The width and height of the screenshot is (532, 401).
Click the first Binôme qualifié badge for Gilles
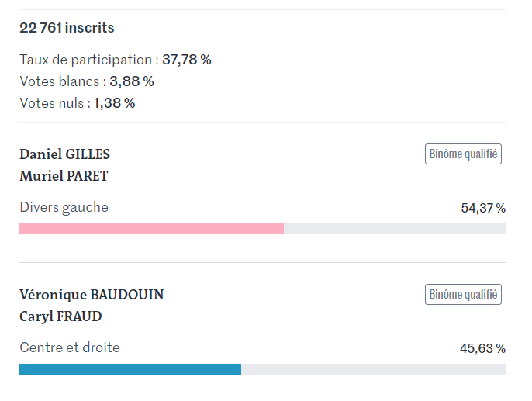point(463,154)
